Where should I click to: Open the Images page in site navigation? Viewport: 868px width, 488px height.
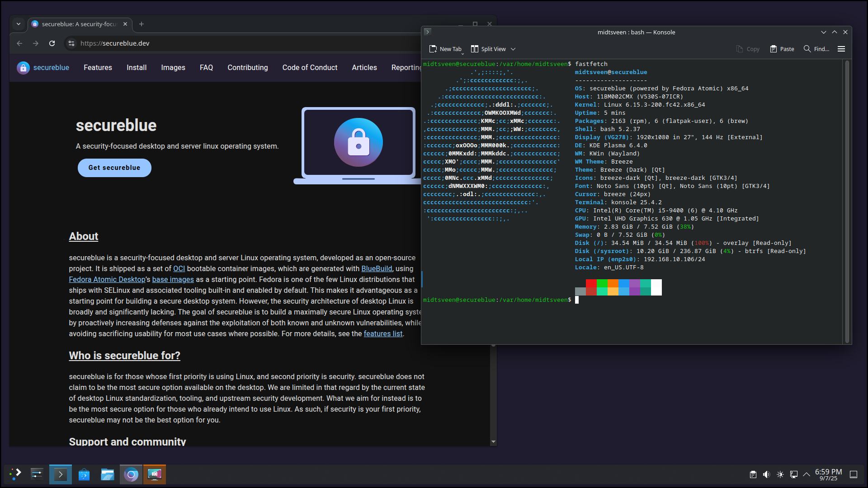[173, 67]
